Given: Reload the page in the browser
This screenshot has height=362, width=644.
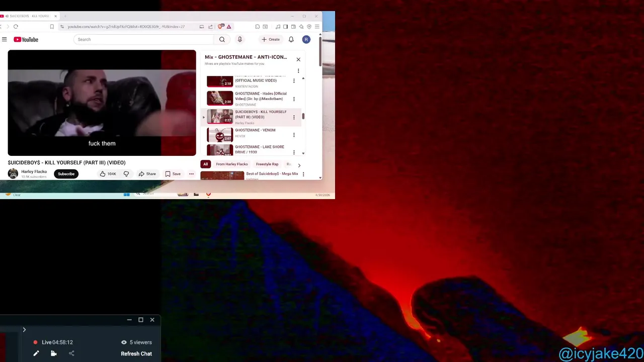Looking at the screenshot, I should click(x=16, y=27).
